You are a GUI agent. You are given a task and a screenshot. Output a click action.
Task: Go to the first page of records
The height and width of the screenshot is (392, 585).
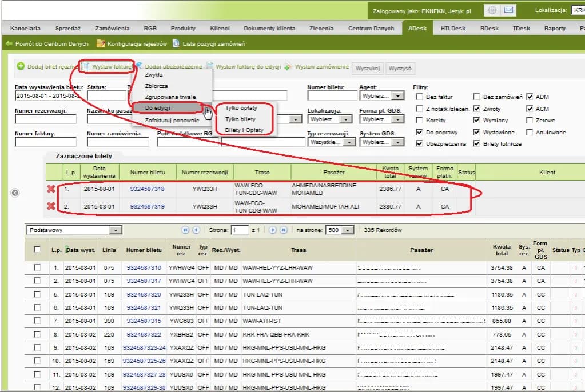pyautogui.click(x=185, y=230)
